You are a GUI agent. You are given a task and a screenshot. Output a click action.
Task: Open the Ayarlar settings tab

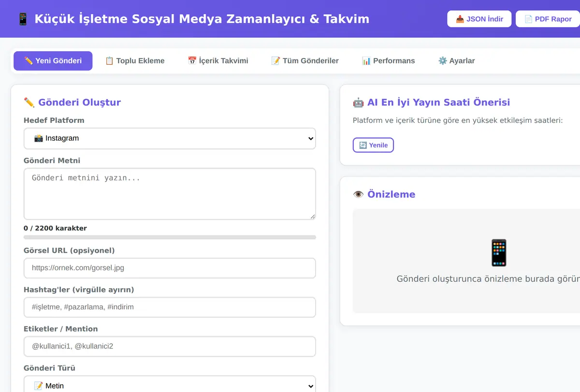456,61
